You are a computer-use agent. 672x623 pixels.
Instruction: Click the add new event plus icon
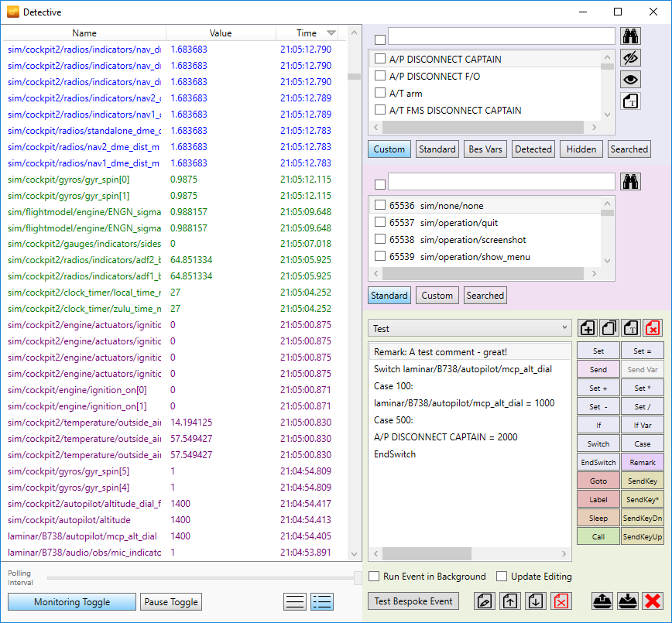(x=588, y=329)
